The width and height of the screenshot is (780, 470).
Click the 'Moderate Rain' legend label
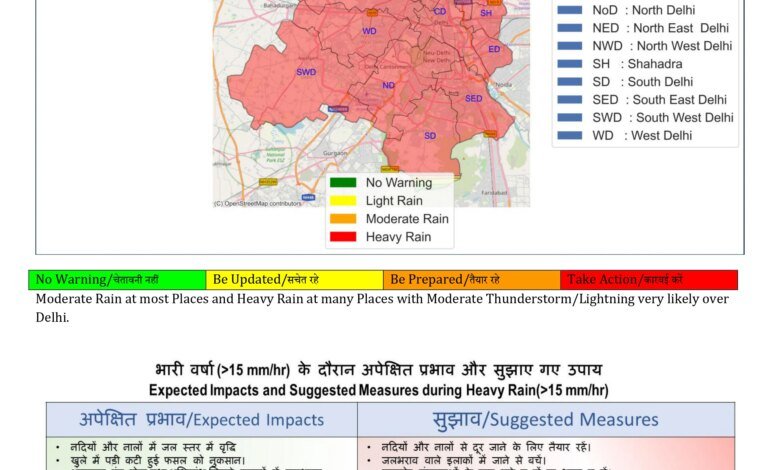coord(407,219)
